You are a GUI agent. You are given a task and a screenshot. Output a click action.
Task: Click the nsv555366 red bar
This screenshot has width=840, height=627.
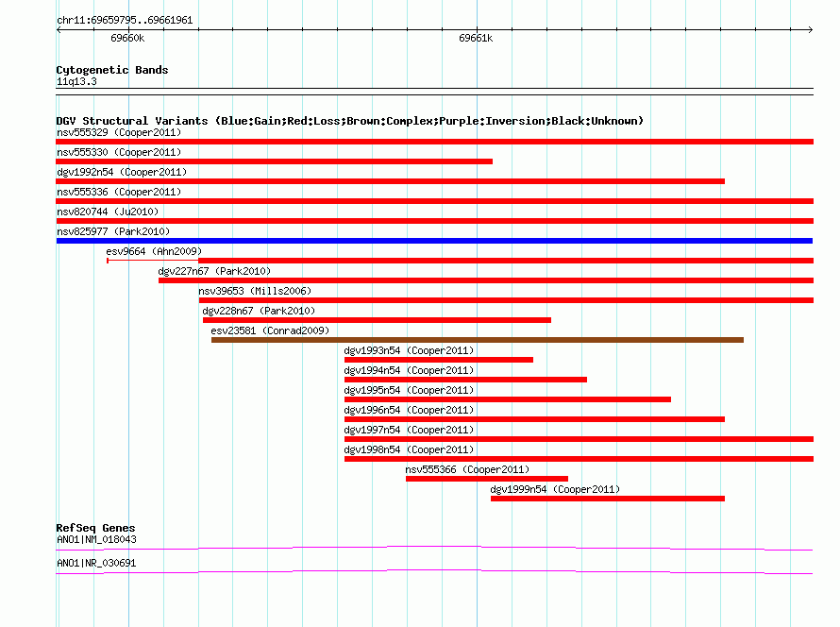(487, 479)
